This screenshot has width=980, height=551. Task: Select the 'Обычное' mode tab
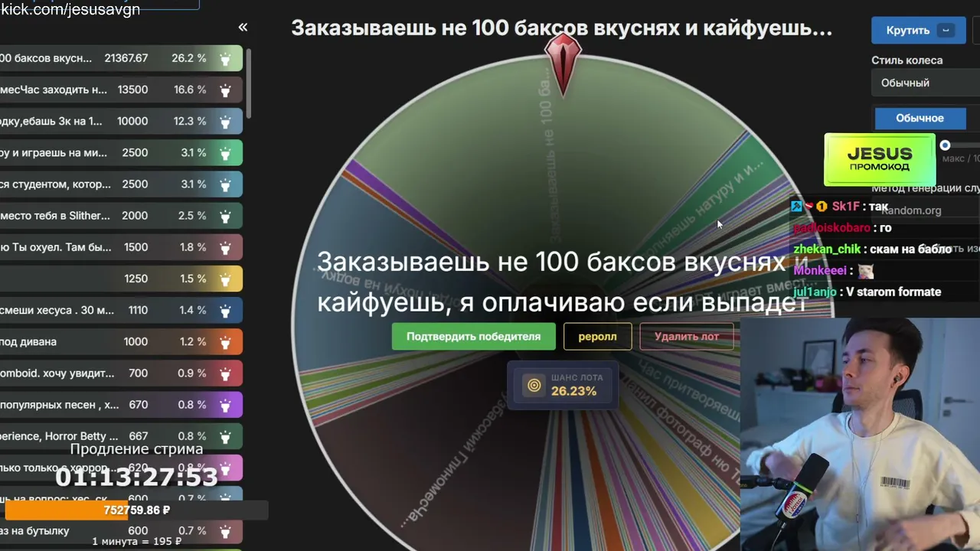(920, 118)
